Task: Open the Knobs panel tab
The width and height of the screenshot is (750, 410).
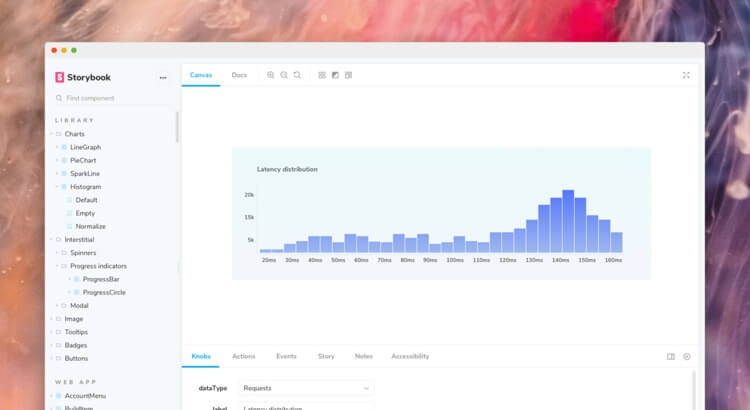Action: tap(201, 356)
